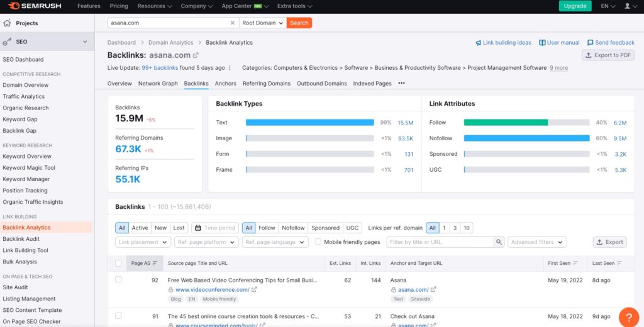This screenshot has height=327, width=644.
Task: Tick the Mobile friendly pages checkbox
Action: tap(318, 242)
